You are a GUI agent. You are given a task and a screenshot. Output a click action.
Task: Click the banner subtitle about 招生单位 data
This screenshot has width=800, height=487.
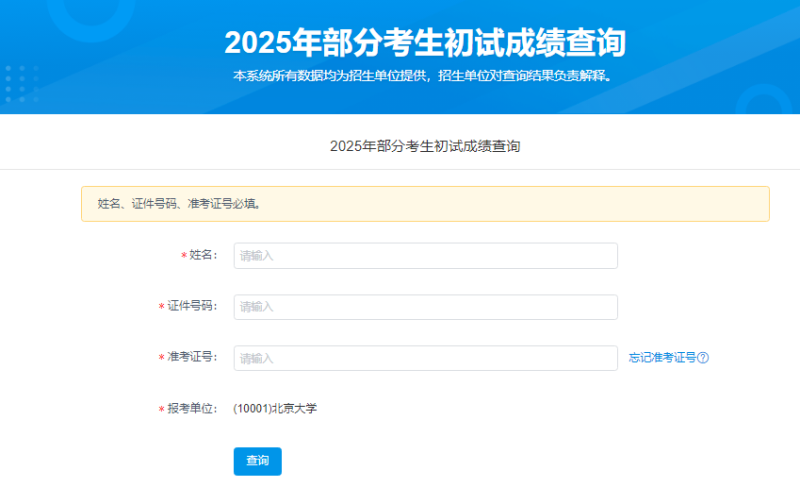[x=421, y=76]
